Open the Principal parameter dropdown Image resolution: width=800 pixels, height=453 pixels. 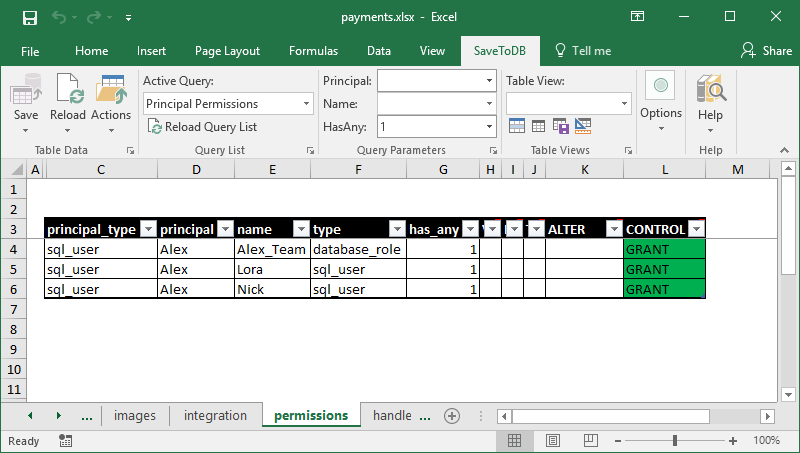pos(489,81)
